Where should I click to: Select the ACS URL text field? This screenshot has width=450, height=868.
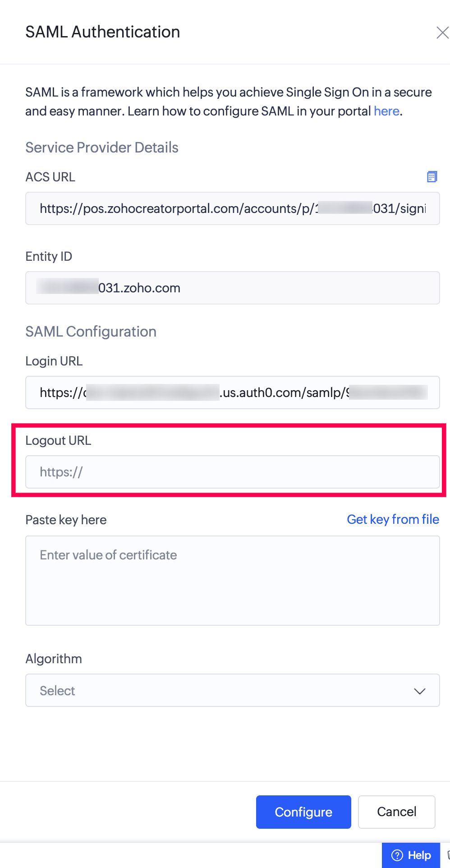(232, 208)
